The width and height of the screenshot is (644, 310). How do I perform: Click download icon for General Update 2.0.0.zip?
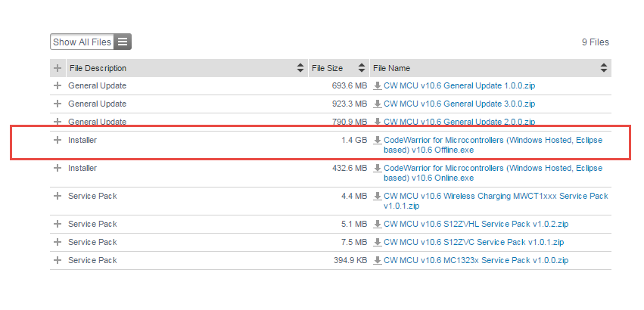377,122
